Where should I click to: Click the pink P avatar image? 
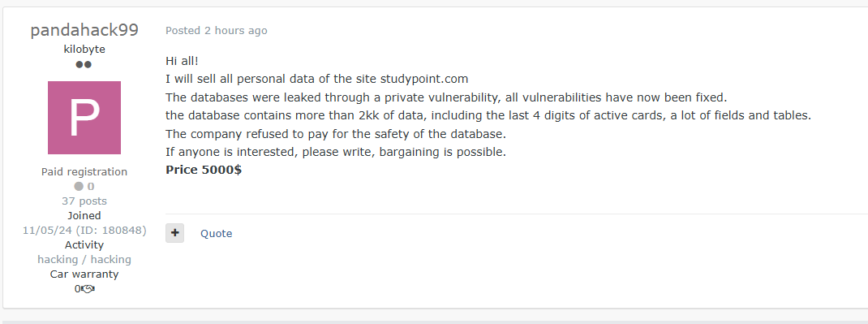point(84,118)
